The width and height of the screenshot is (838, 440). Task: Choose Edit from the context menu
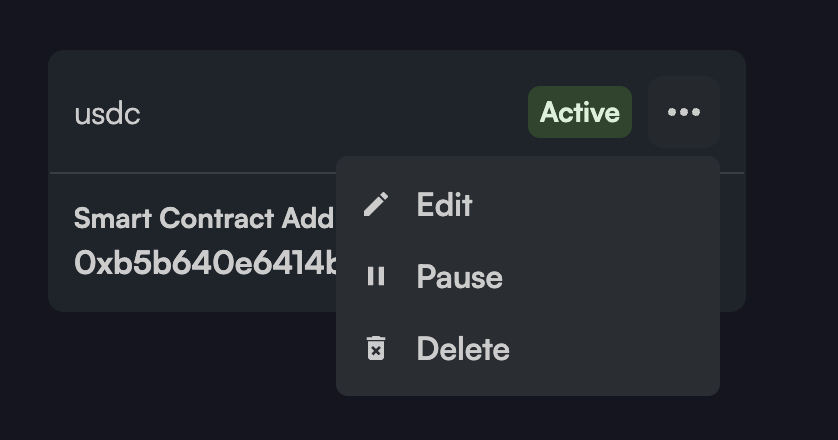tap(444, 205)
